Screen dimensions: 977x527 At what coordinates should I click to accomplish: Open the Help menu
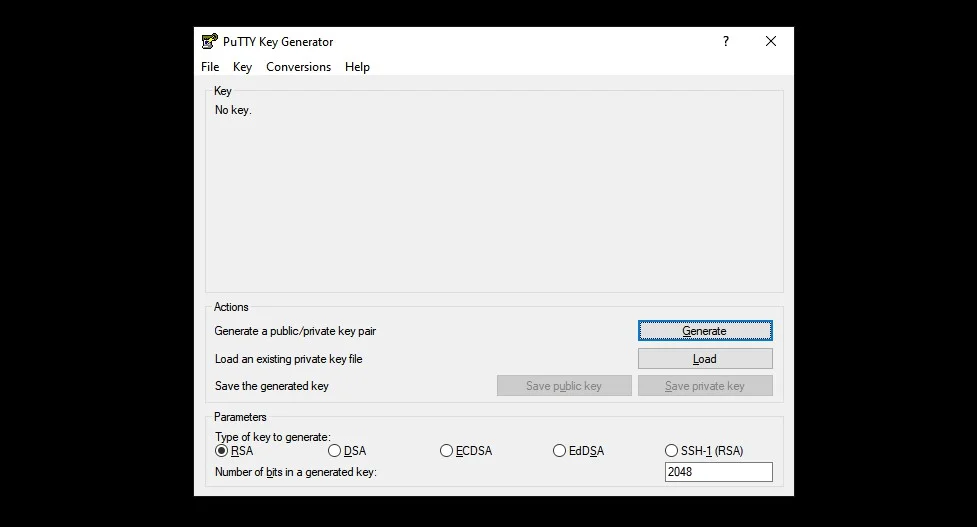pos(357,67)
